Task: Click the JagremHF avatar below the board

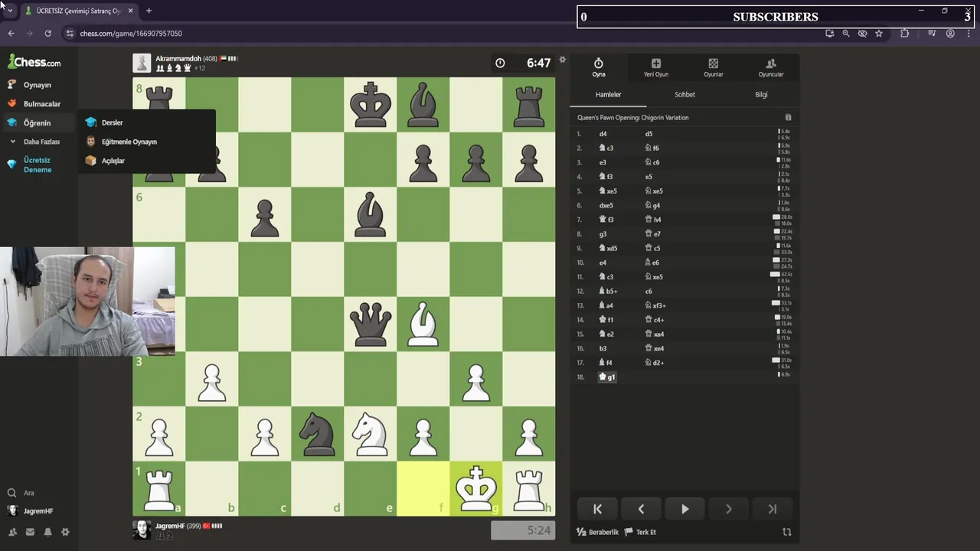Action: [x=142, y=530]
